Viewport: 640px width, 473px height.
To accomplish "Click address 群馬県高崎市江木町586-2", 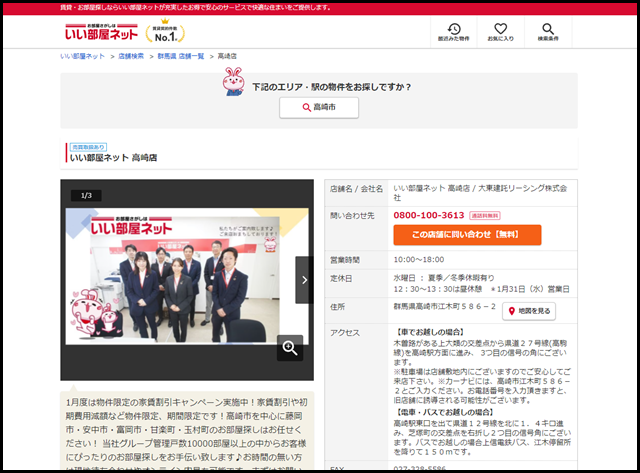I will [x=444, y=306].
